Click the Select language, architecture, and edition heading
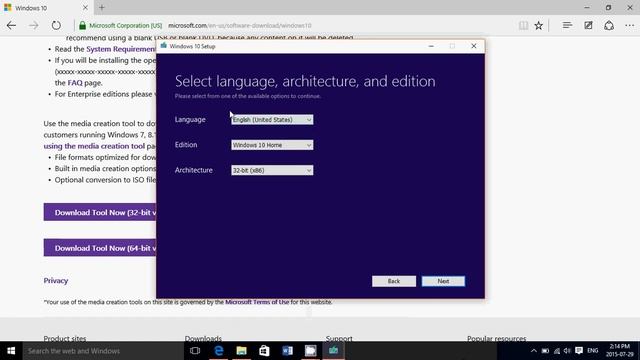Image resolution: width=640 pixels, height=360 pixels. (305, 81)
